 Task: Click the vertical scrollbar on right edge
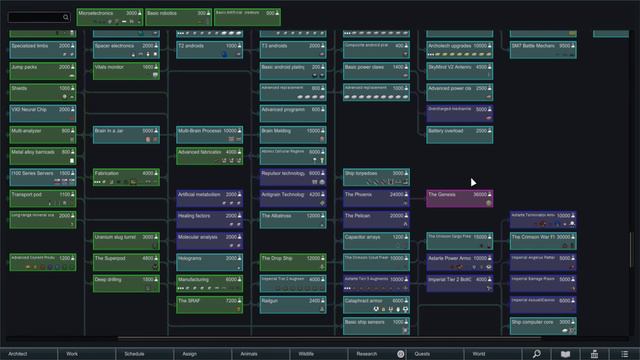[x=631, y=249]
